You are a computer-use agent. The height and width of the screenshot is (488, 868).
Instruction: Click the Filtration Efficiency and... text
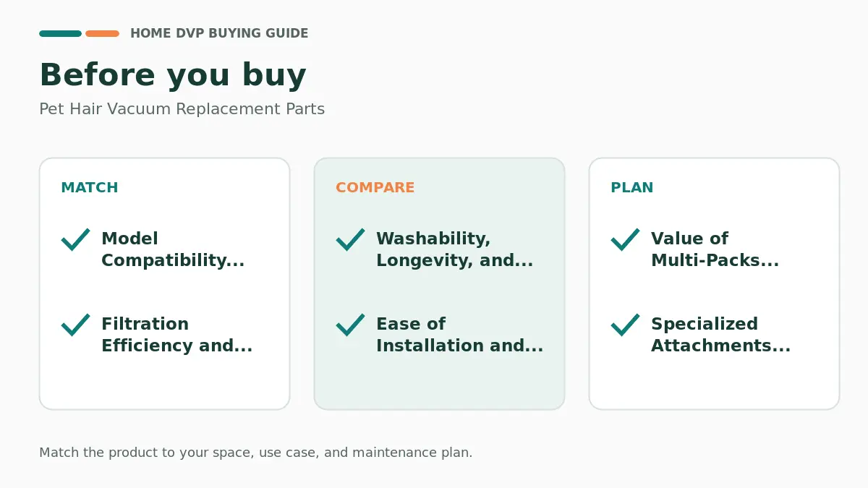176,335
